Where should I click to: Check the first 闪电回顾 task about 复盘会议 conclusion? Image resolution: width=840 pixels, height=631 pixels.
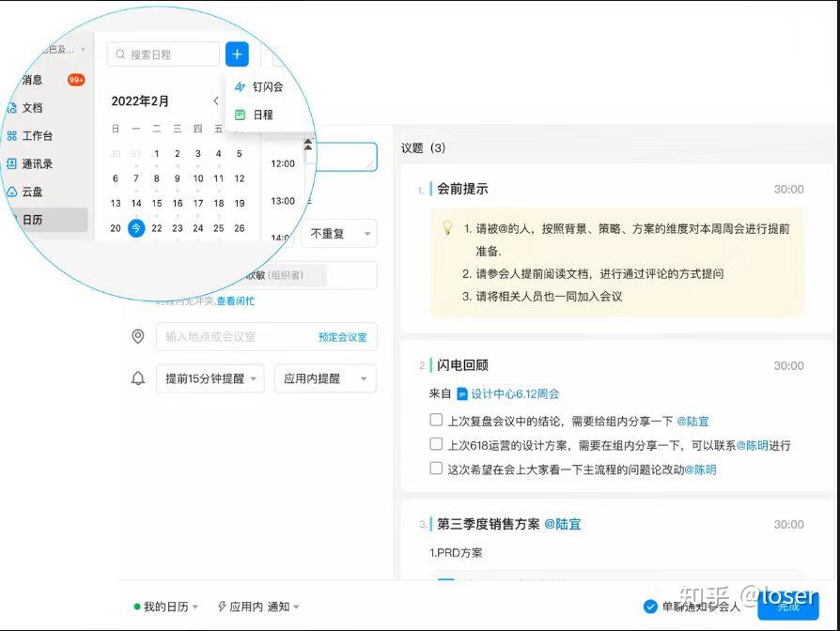coord(435,421)
